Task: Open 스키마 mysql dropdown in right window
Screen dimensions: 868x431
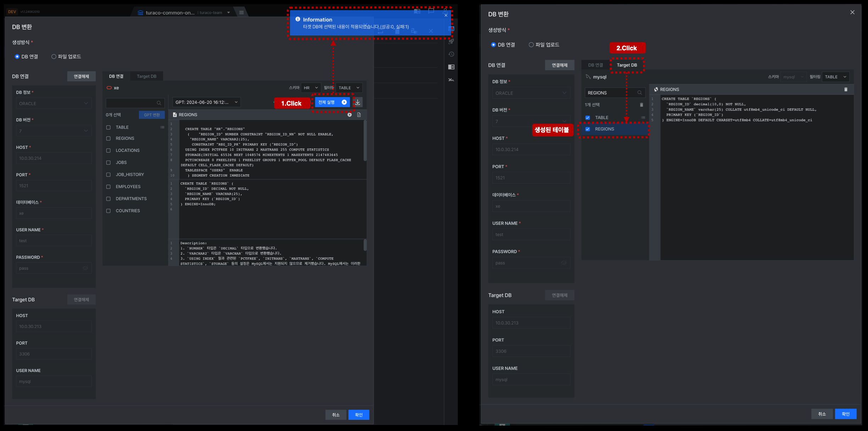Action: tap(793, 77)
